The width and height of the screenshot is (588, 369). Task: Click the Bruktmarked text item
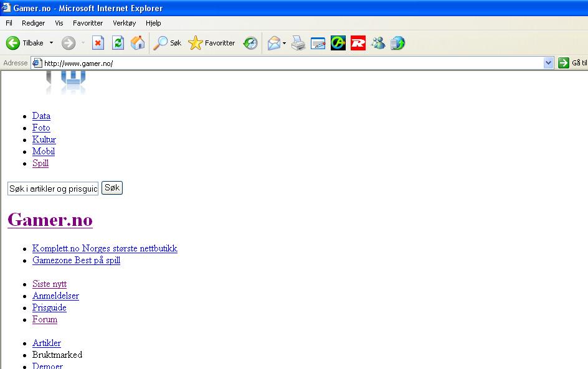(x=57, y=355)
